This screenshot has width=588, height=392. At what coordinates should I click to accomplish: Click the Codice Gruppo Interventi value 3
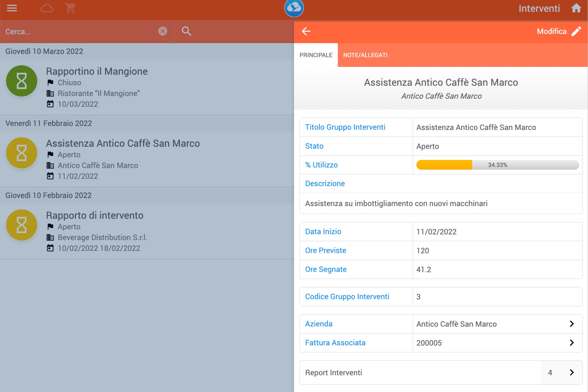(x=418, y=297)
